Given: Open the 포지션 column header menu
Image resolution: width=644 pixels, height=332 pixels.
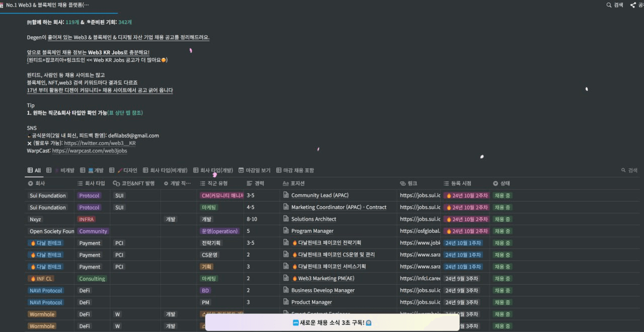Looking at the screenshot, I should pyautogui.click(x=338, y=183).
